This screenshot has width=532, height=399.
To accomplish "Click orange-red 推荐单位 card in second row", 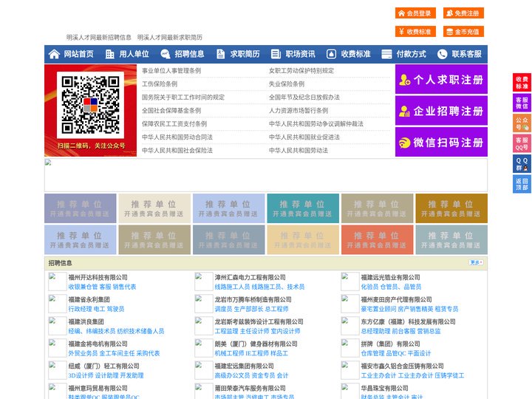I will [378, 239].
